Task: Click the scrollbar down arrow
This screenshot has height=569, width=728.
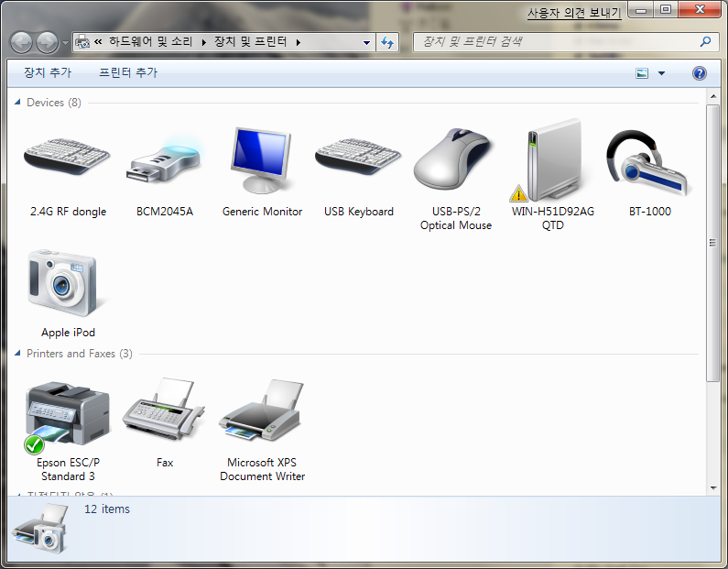Action: coord(712,487)
